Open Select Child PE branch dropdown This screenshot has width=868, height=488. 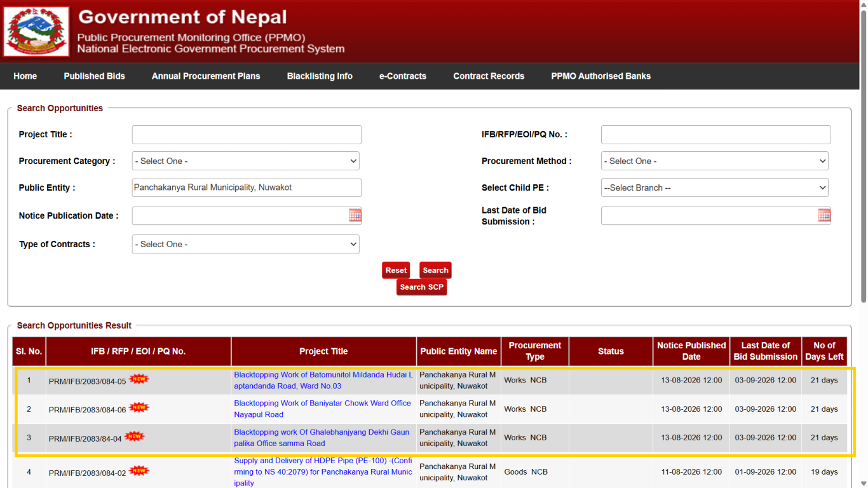click(715, 187)
